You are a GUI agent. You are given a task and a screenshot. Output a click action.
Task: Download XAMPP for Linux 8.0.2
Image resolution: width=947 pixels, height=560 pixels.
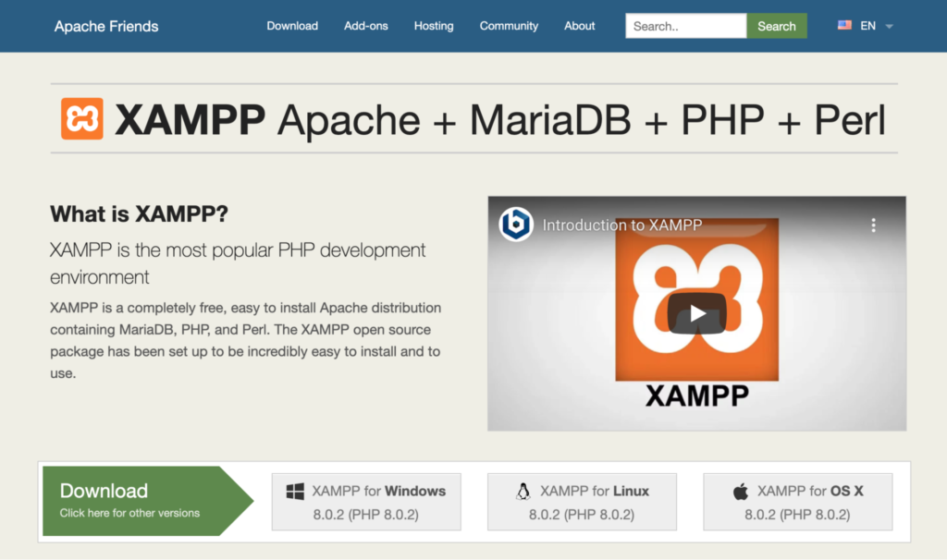[582, 502]
